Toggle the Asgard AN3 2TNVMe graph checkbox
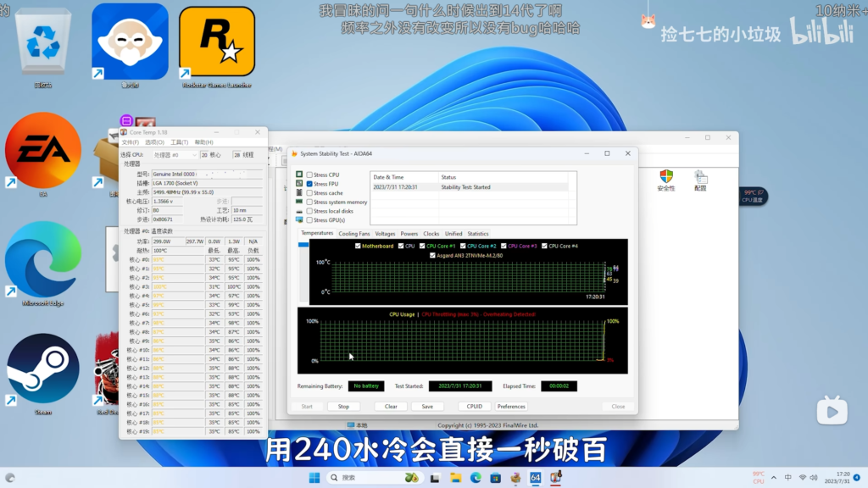The image size is (868, 488). pos(432,256)
